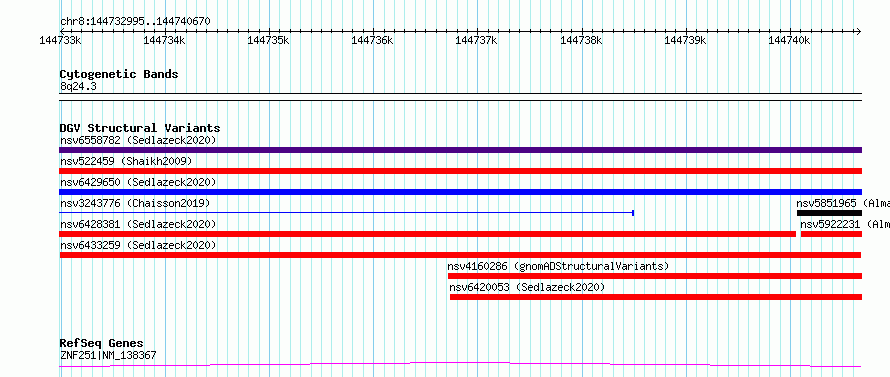Screen dimensions: 890x377
Task: Select the DGV Structural Variants track title
Action: pos(140,128)
